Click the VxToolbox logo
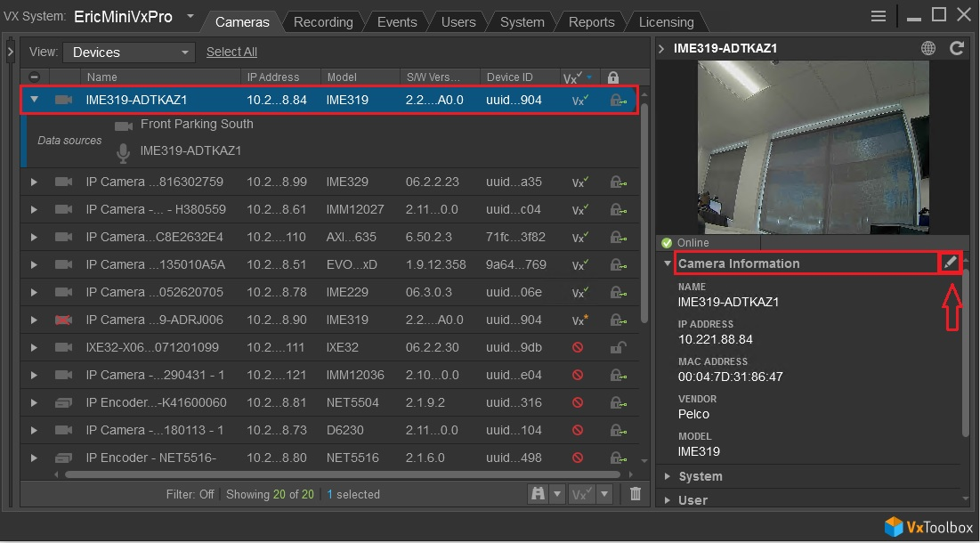980x543 pixels. 928,527
